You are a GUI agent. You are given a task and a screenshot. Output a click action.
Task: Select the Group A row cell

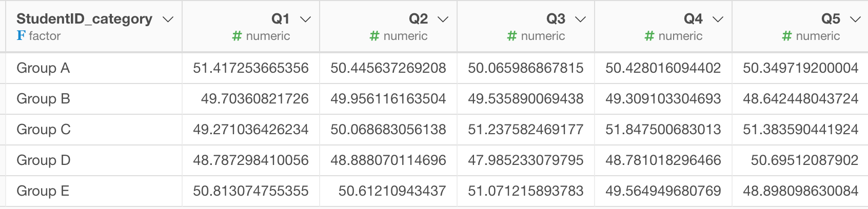click(x=94, y=68)
